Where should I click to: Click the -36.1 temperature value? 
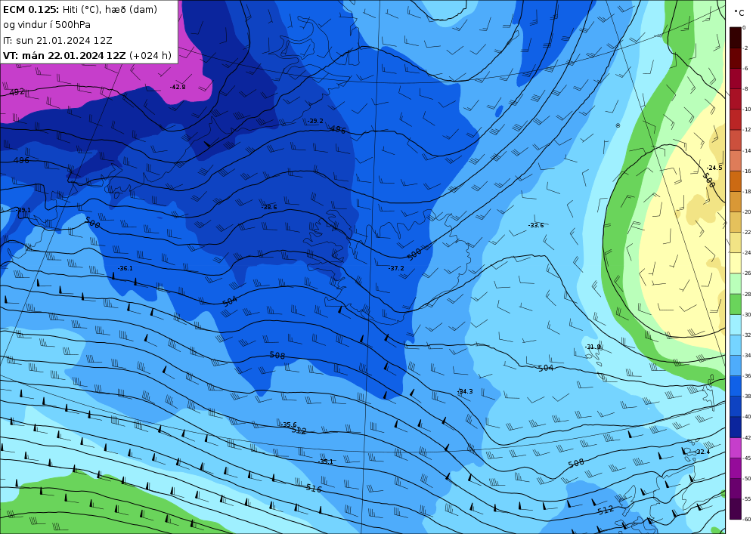[x=125, y=268]
